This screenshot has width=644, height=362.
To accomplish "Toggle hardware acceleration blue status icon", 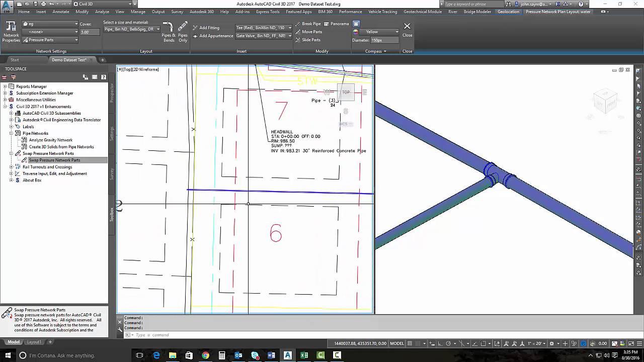I will pos(583,343).
